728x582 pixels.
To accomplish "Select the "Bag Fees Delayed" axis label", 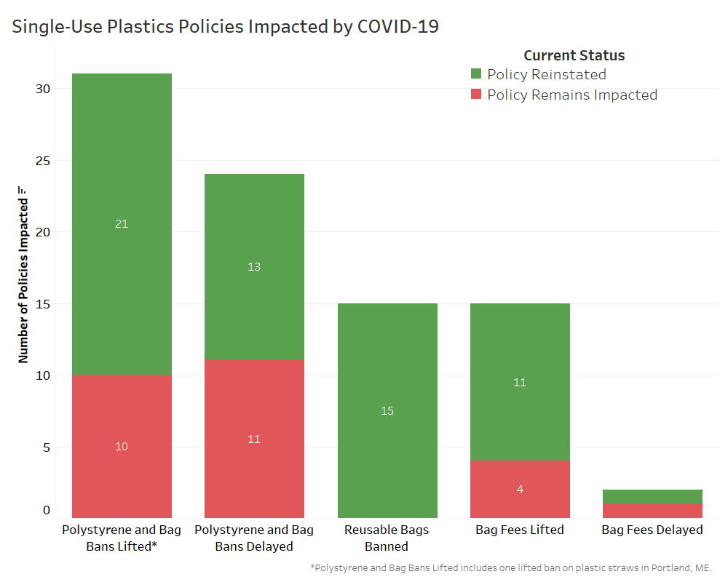I will point(652,530).
